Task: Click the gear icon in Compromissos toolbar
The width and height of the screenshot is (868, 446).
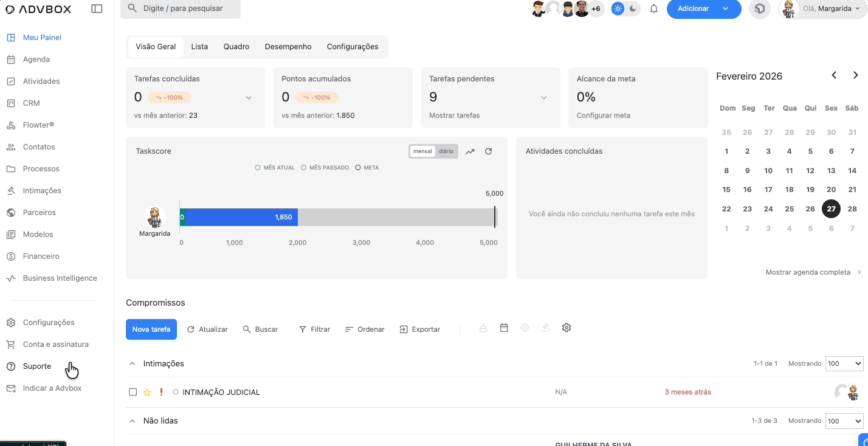Action: [567, 328]
